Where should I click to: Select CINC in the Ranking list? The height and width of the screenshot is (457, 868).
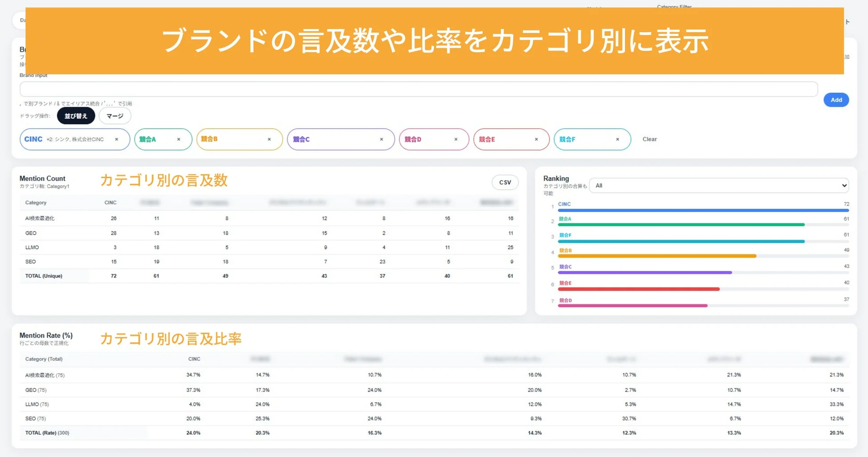564,204
